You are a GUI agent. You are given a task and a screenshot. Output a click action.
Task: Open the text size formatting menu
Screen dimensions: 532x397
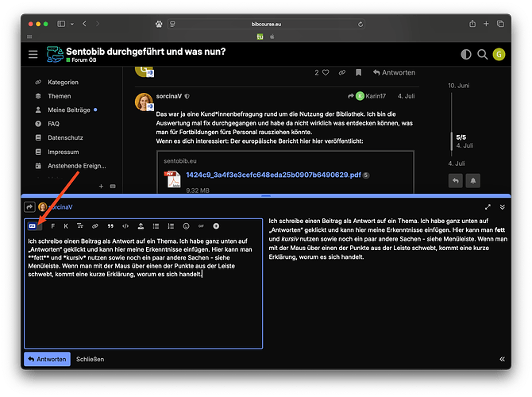(x=80, y=226)
